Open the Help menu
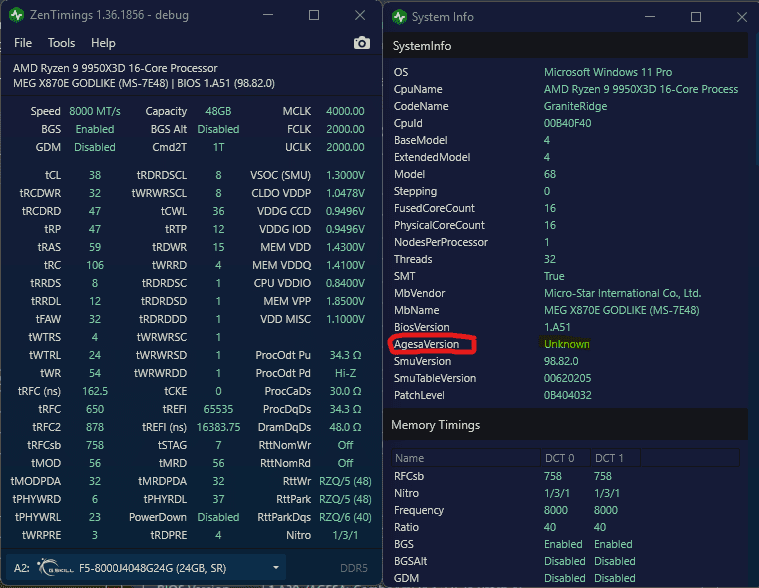The height and width of the screenshot is (588, 759). pyautogui.click(x=103, y=43)
